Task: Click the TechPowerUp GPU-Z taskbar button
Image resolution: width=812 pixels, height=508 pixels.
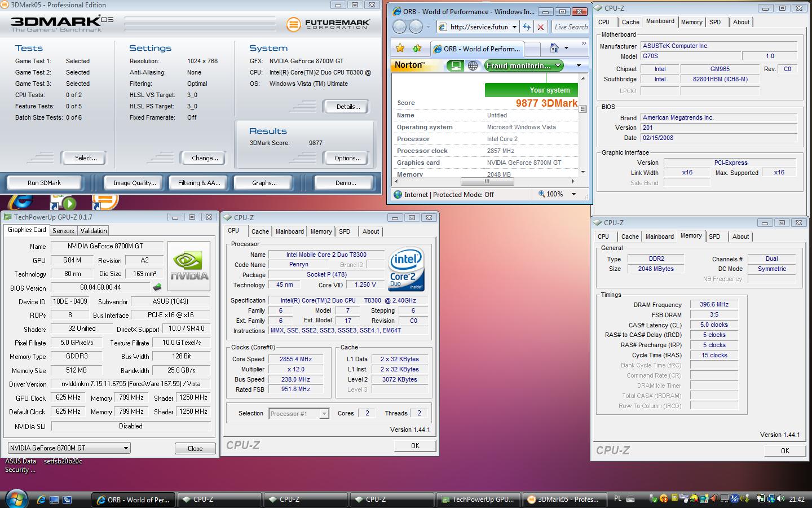Action: 479,500
